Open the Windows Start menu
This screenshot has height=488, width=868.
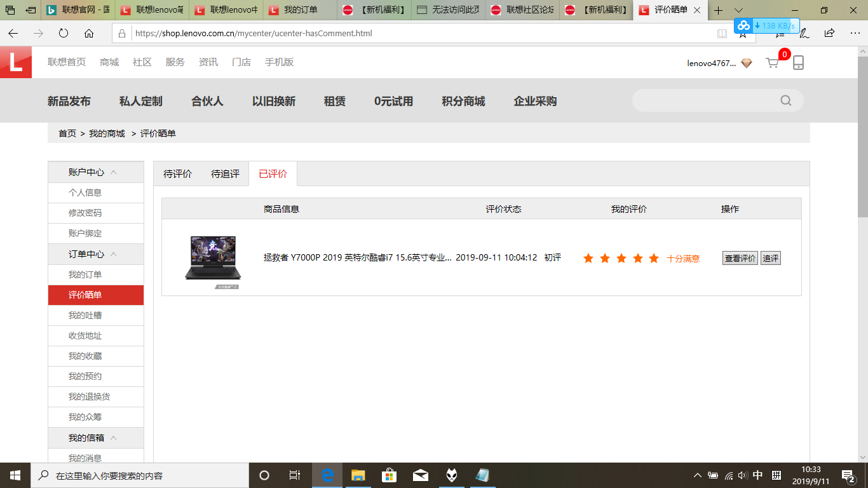15,475
